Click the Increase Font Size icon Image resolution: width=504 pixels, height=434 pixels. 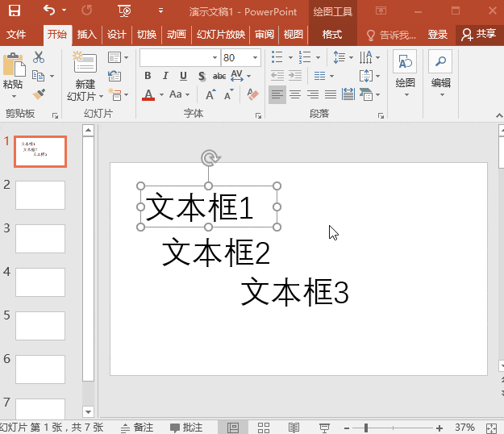[210, 95]
